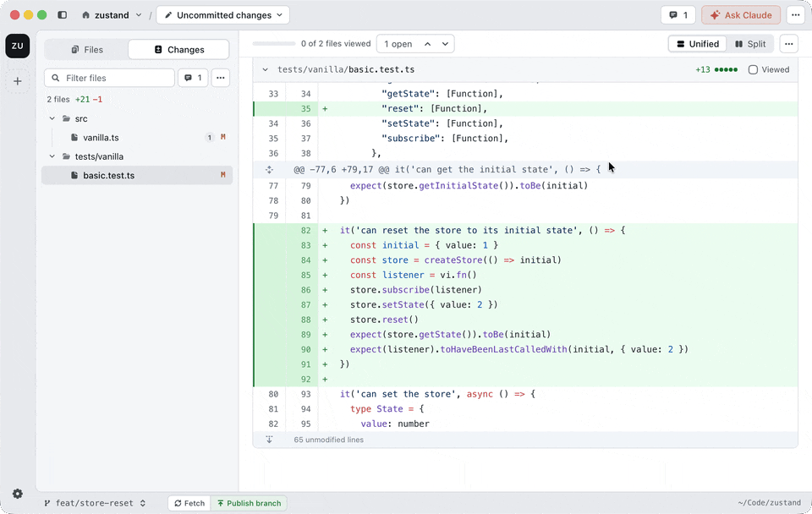812x514 pixels.
Task: Open the comments counter in title bar
Action: point(678,15)
